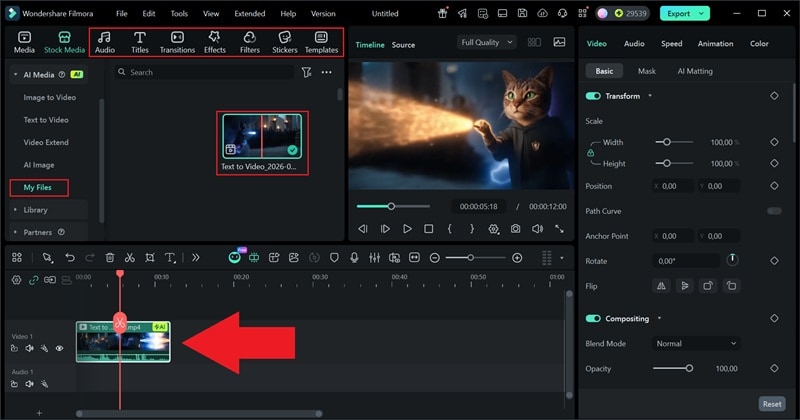
Task: Add marker with shield icon
Action: point(334,258)
